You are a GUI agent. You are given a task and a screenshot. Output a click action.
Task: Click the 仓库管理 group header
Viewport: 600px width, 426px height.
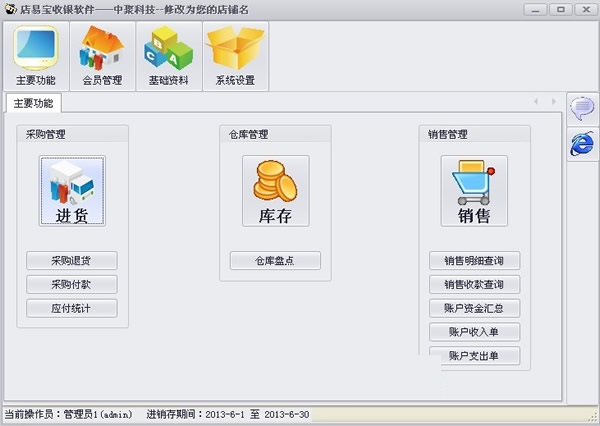pyautogui.click(x=275, y=134)
